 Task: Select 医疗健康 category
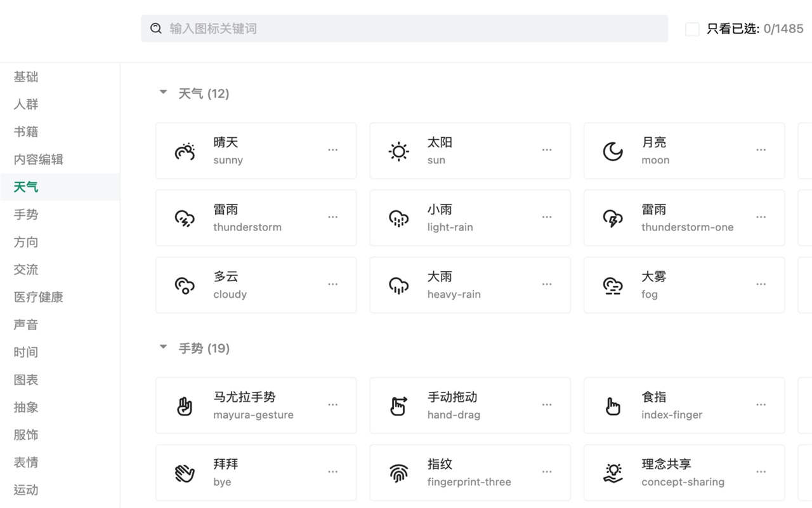pyautogui.click(x=60, y=297)
